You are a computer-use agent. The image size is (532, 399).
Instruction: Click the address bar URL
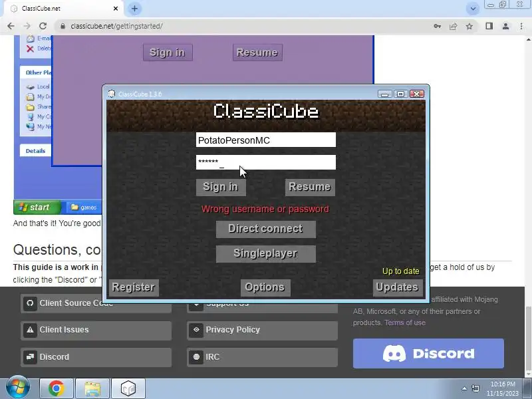point(116,26)
